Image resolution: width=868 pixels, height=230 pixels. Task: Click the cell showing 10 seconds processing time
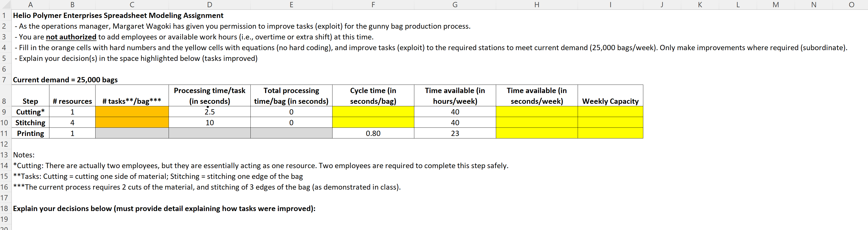pyautogui.click(x=210, y=122)
